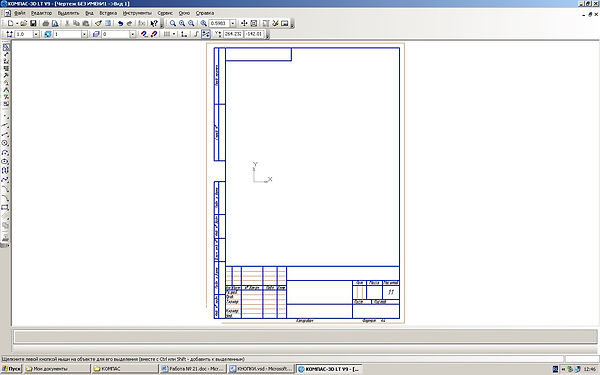Open print preview
The image size is (600, 375).
coord(55,23)
